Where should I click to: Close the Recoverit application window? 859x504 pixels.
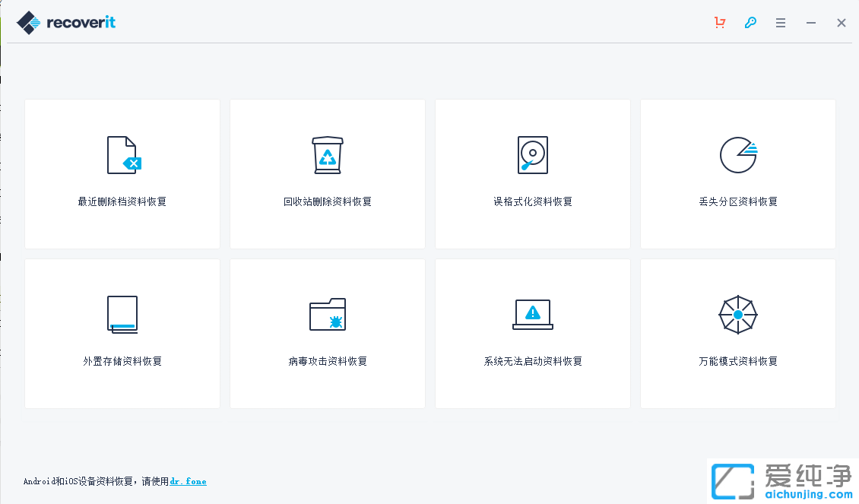[842, 23]
